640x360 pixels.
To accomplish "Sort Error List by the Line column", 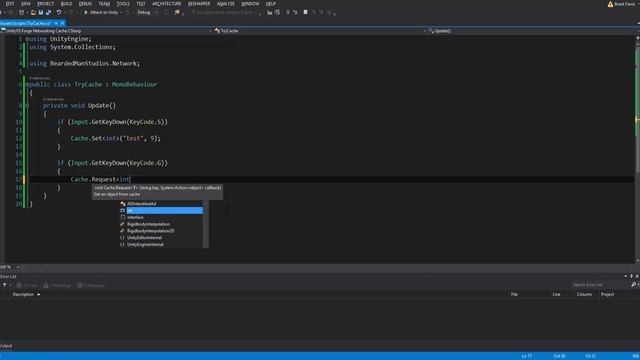I will click(x=556, y=294).
